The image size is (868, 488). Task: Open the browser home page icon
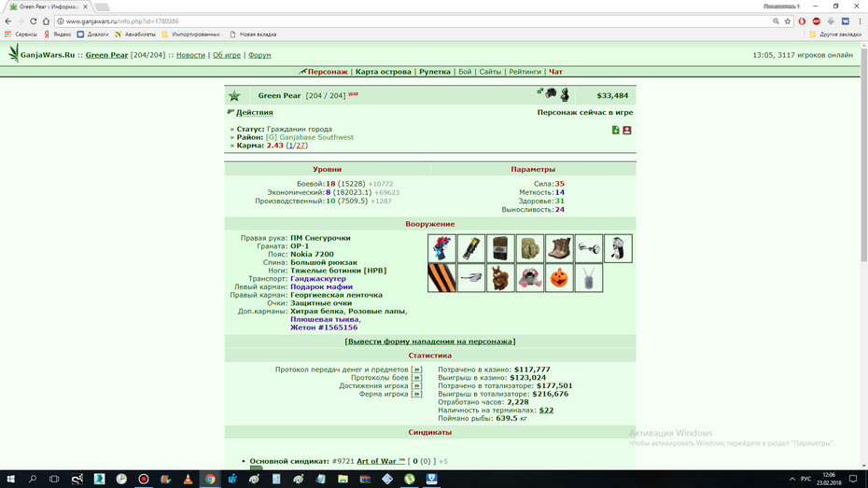click(x=46, y=21)
